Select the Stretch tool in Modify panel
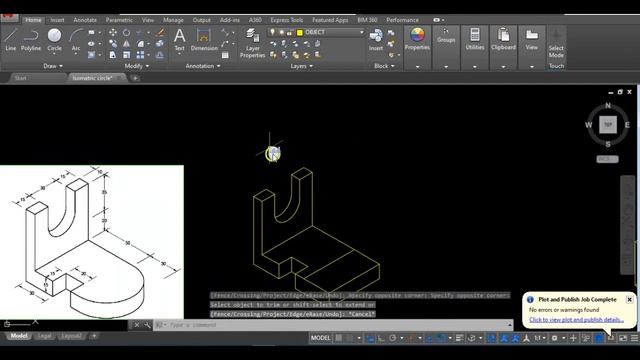The height and width of the screenshot is (360, 640). (113, 55)
